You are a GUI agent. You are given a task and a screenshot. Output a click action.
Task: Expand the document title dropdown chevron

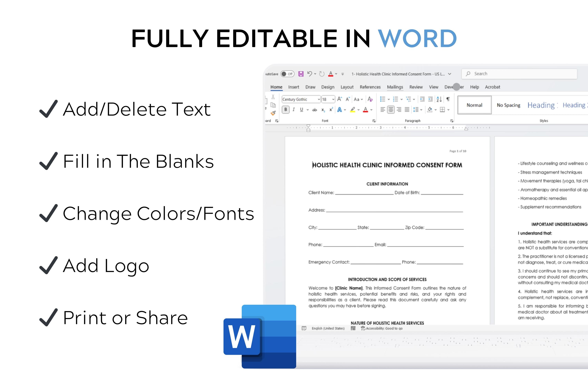click(449, 74)
